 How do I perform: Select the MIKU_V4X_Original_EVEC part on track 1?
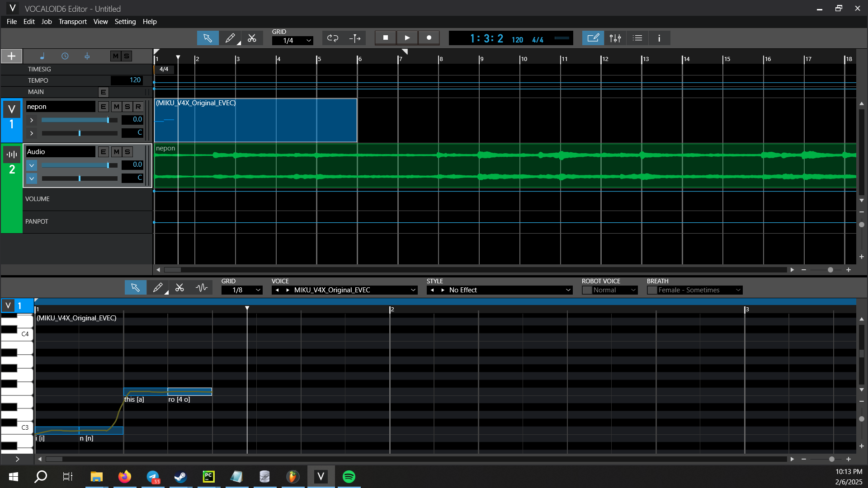pos(255,120)
